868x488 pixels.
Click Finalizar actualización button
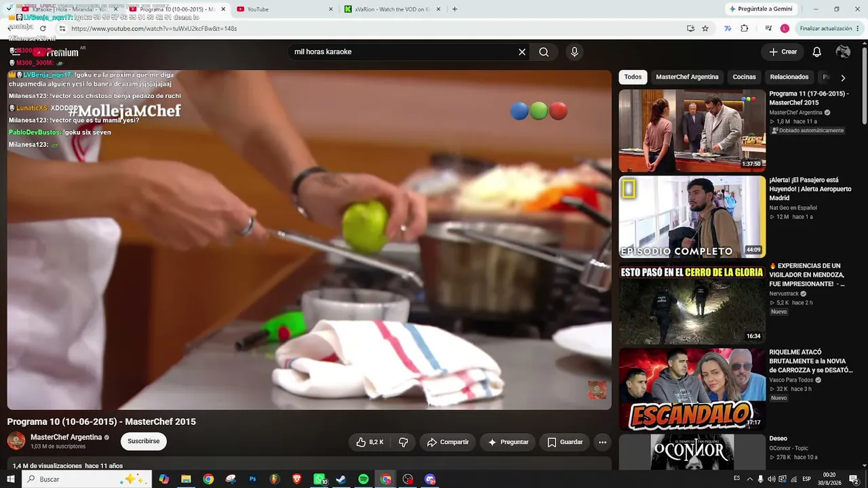[825, 28]
